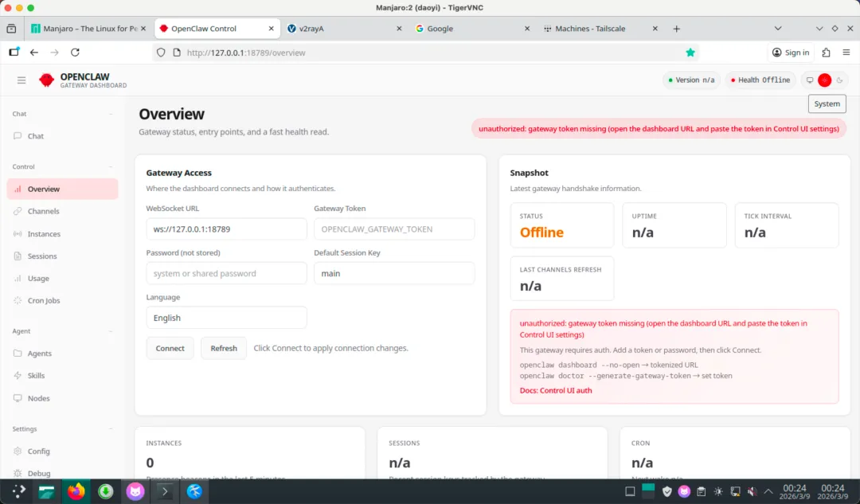
Task: Open the Debug page
Action: pyautogui.click(x=63, y=473)
